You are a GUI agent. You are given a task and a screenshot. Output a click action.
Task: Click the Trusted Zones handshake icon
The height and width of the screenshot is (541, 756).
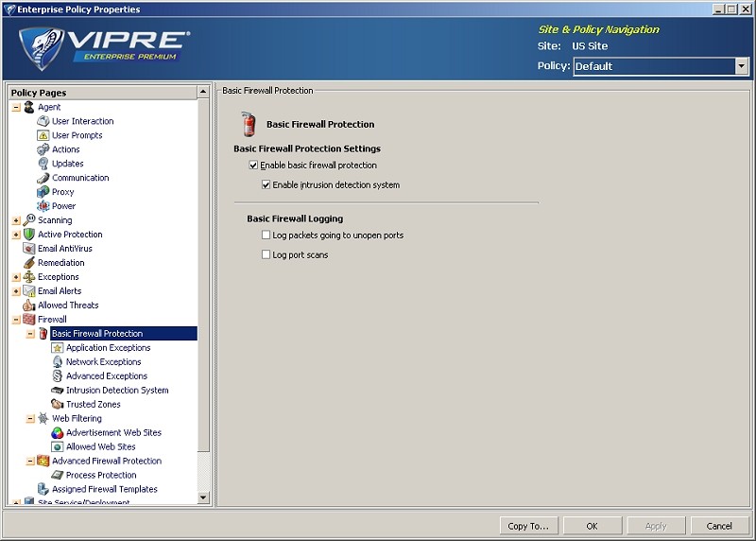58,404
